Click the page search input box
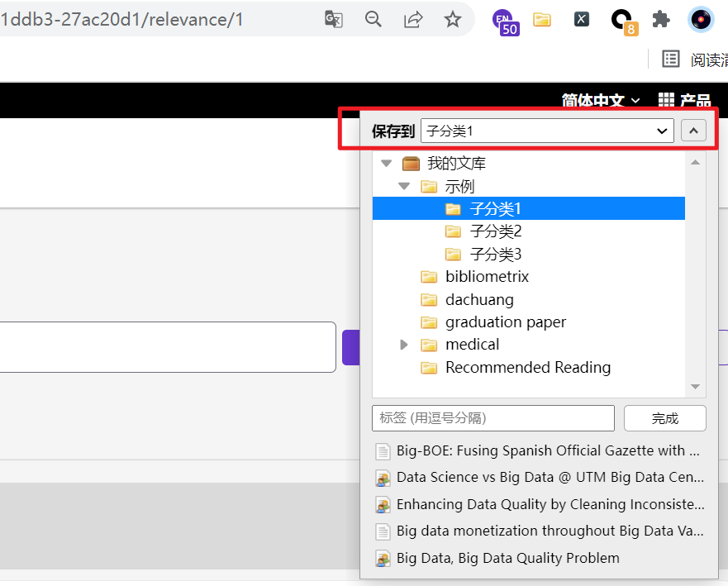This screenshot has height=586, width=728. (x=168, y=347)
